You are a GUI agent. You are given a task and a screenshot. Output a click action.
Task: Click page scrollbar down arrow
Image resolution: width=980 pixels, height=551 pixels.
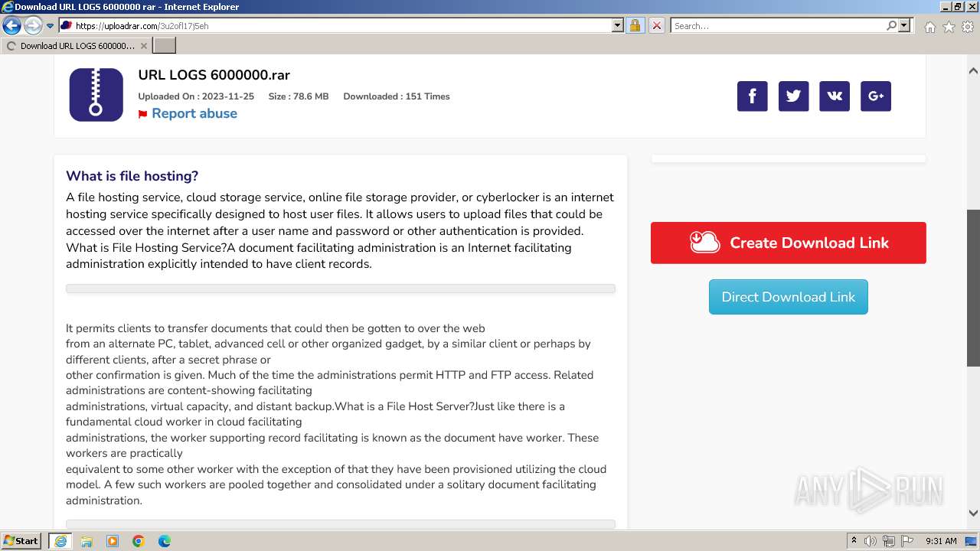click(973, 514)
